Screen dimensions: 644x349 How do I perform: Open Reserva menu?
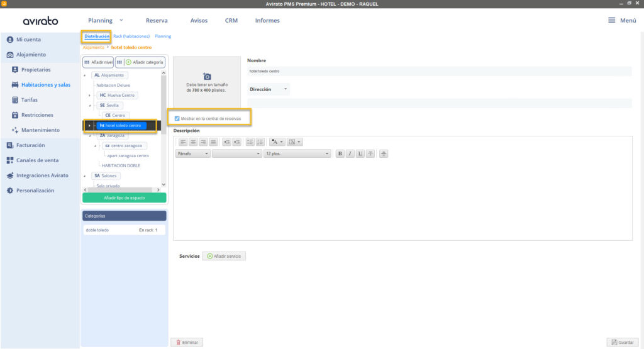157,20
